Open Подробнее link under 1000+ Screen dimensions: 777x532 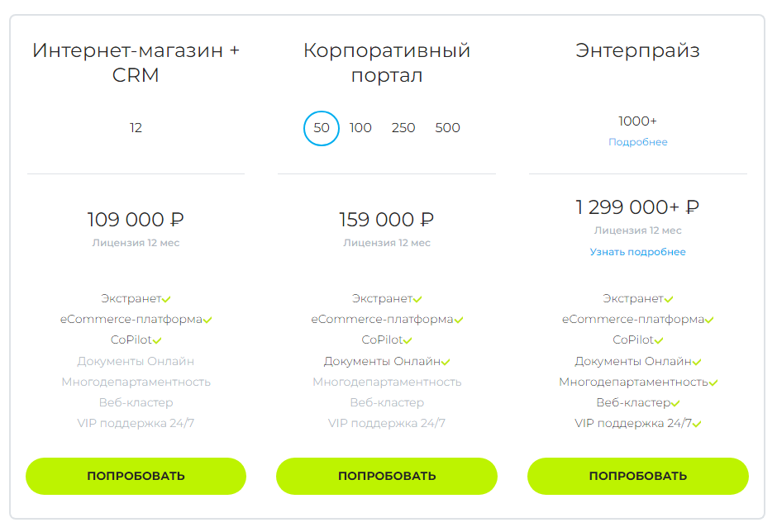(637, 142)
